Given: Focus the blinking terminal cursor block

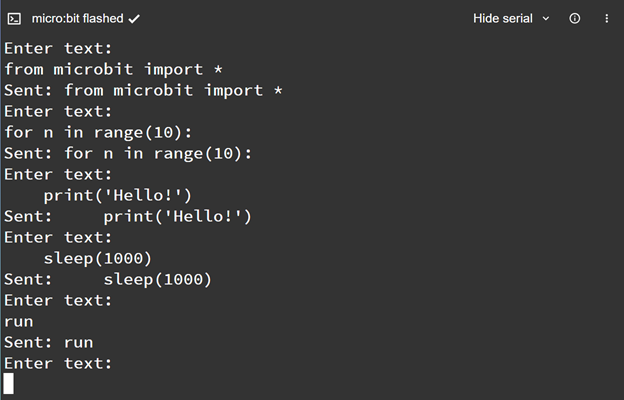Looking at the screenshot, I should (9, 384).
